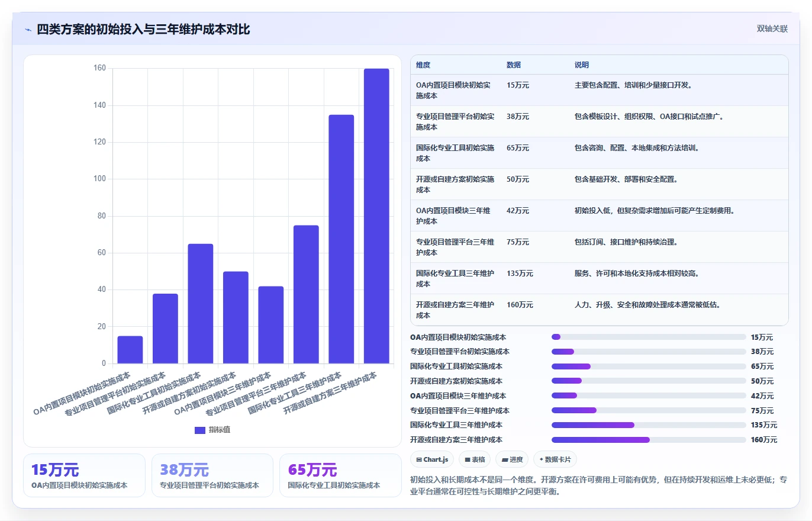Image resolution: width=812 pixels, height=521 pixels.
Task: Click the chart bar reaching 135
Action: [341, 239]
